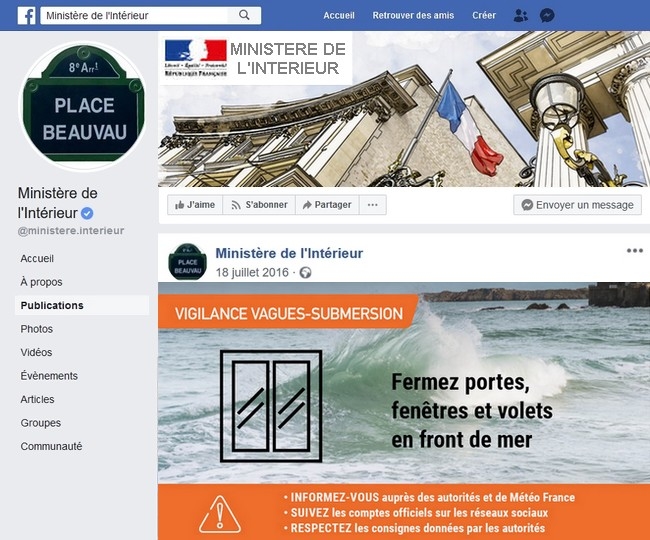Expand the page actions ellipsis button

pyautogui.click(x=373, y=205)
